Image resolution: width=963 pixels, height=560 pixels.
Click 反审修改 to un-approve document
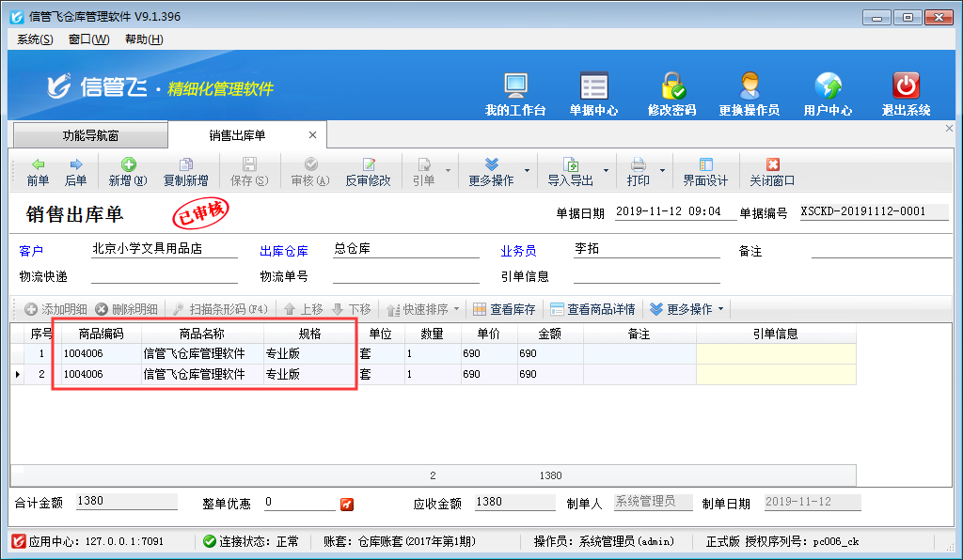[x=368, y=172]
